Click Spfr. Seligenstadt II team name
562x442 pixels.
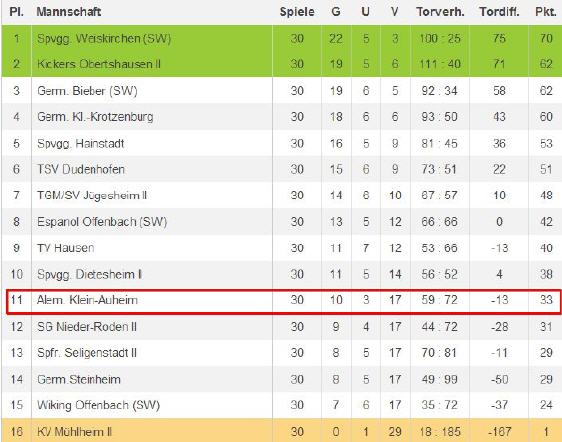[x=87, y=353]
